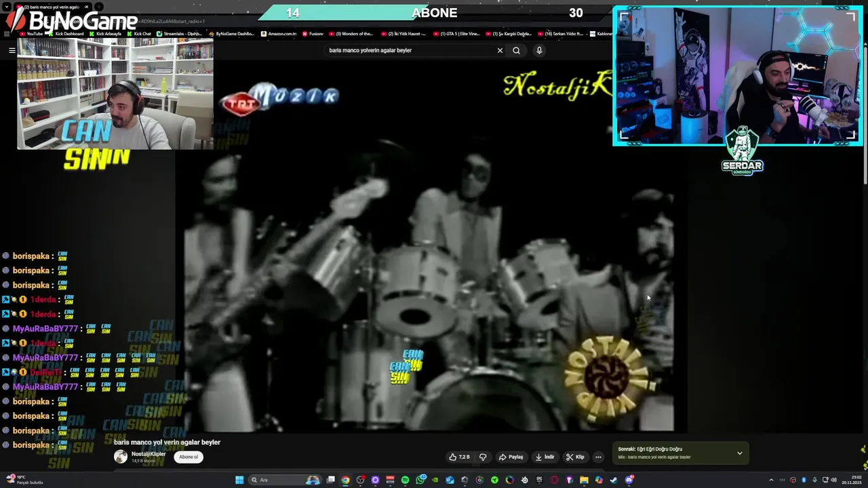Open Epic Games Launcher from taskbar
The image size is (868, 488).
click(x=539, y=480)
